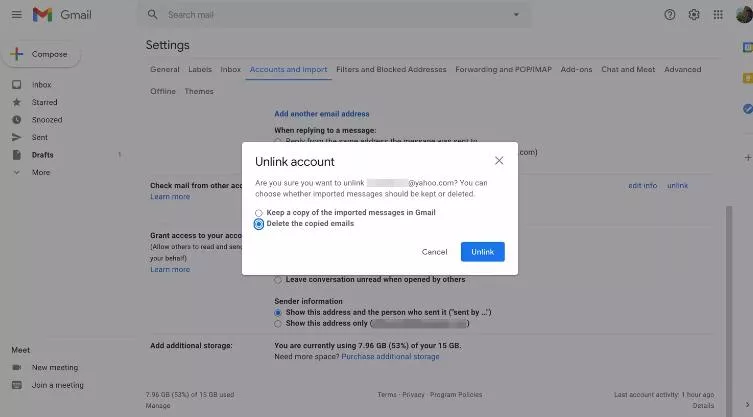Image resolution: width=753 pixels, height=417 pixels.
Task: Switch to the Labels settings tab
Action: tap(200, 70)
